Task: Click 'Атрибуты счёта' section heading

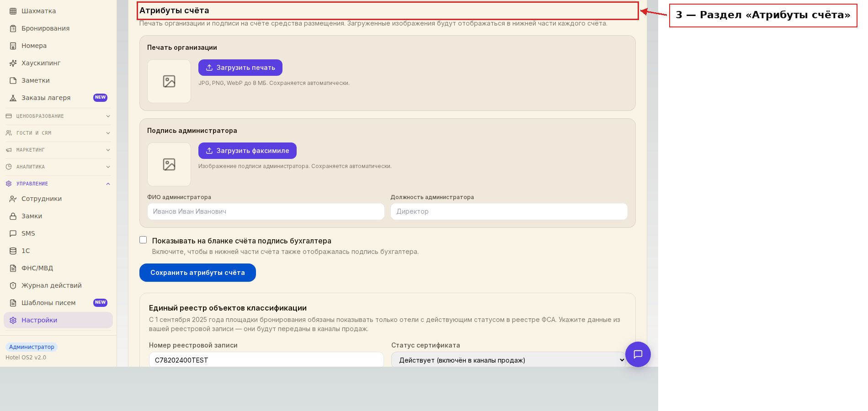Action: pos(174,11)
